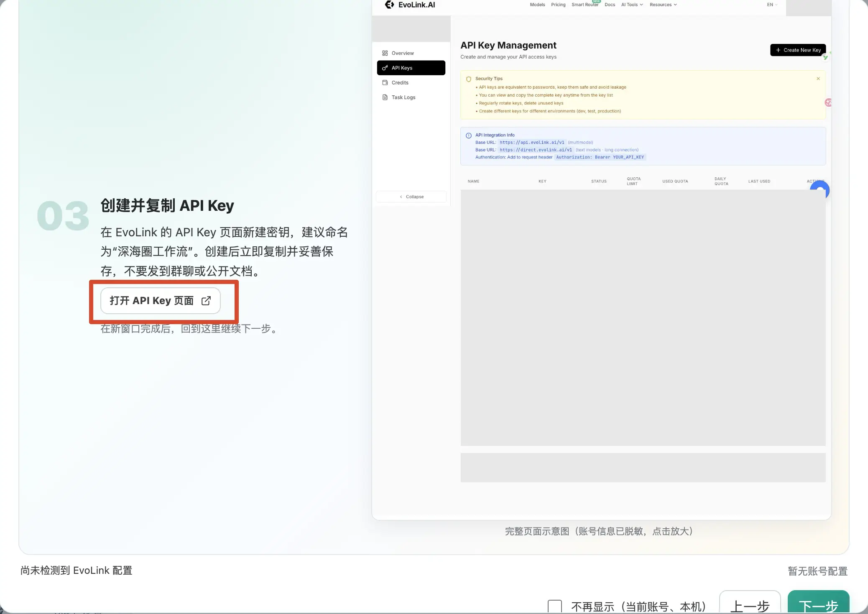Open the EN language dropdown
This screenshot has height=614, width=868.
(772, 5)
